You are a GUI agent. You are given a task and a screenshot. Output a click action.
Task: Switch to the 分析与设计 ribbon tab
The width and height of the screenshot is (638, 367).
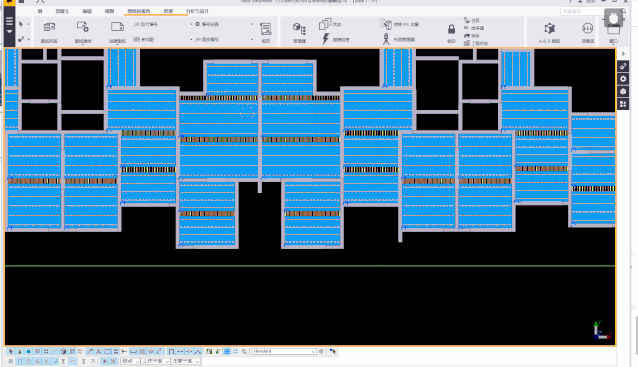(x=197, y=11)
